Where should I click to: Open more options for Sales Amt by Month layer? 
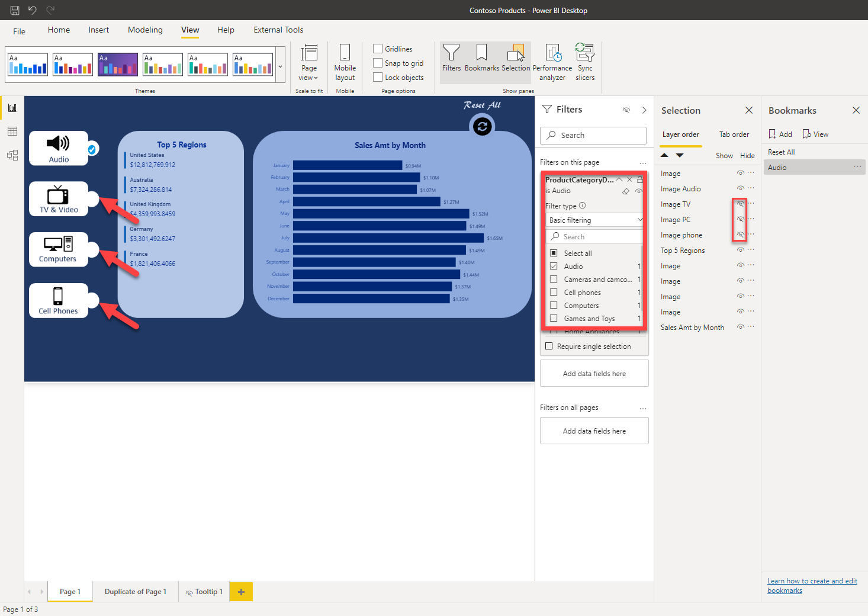751,327
